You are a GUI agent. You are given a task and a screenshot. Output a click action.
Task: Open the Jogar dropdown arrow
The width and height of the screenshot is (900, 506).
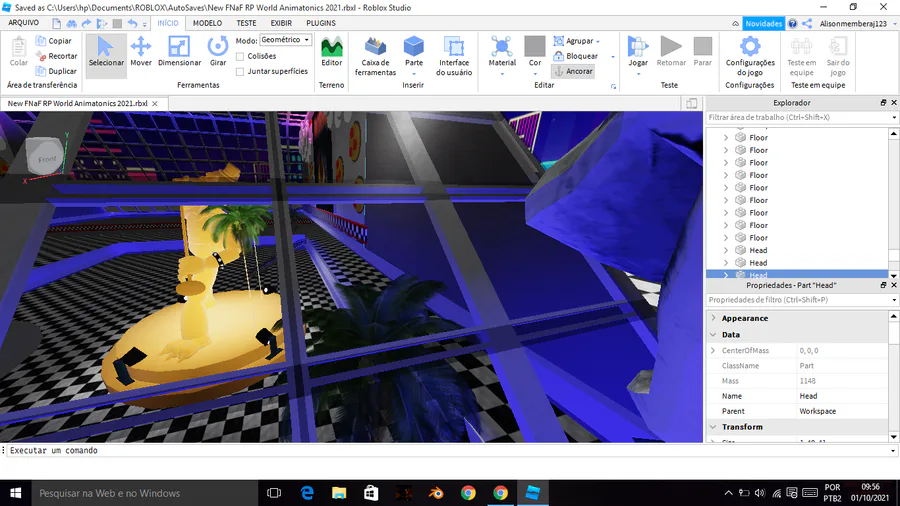(638, 73)
